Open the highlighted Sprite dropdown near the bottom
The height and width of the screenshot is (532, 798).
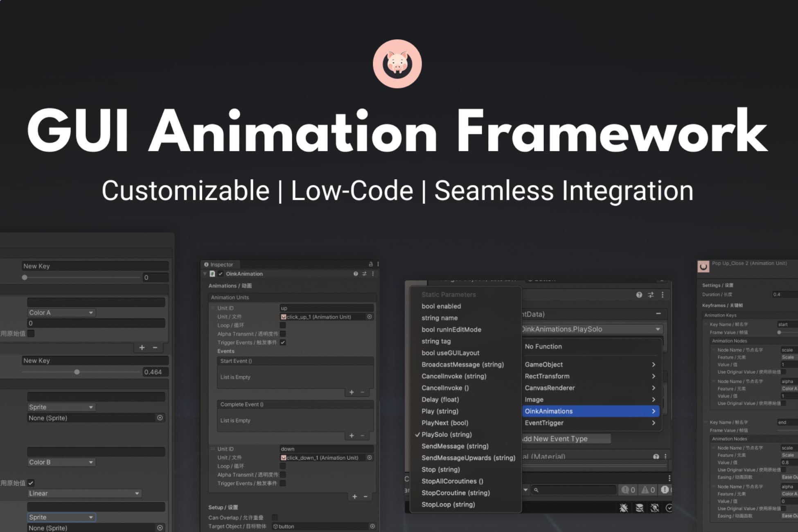click(61, 517)
